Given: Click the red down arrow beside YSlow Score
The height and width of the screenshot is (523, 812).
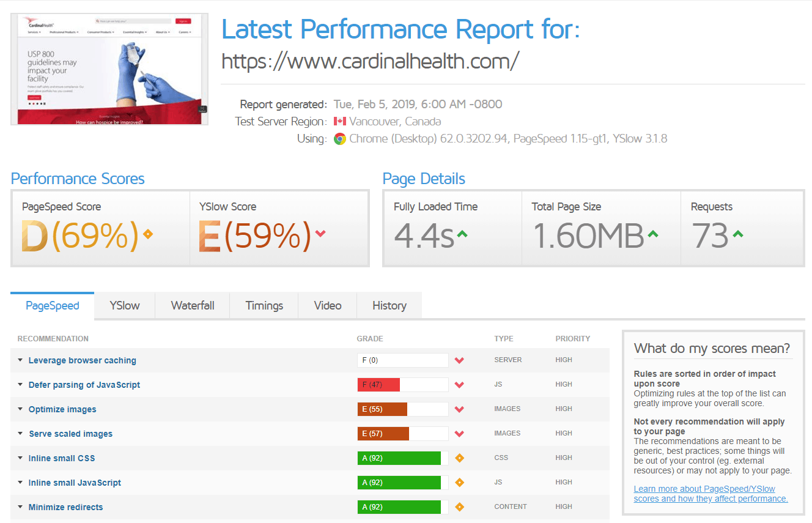Looking at the screenshot, I should [x=320, y=233].
